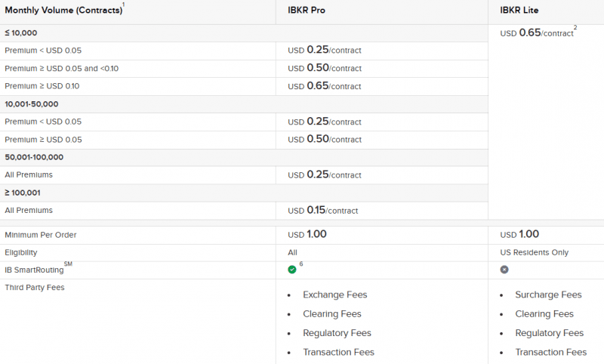Viewport: 604px width, 364px height.
Task: Click "Premium ≥ USD 0.05" under the 10,001-50,000 tier
Action: click(43, 140)
